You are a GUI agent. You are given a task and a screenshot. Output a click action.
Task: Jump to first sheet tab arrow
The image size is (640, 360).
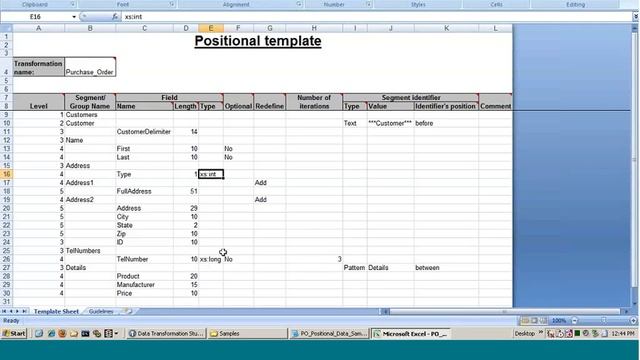click(x=4, y=311)
